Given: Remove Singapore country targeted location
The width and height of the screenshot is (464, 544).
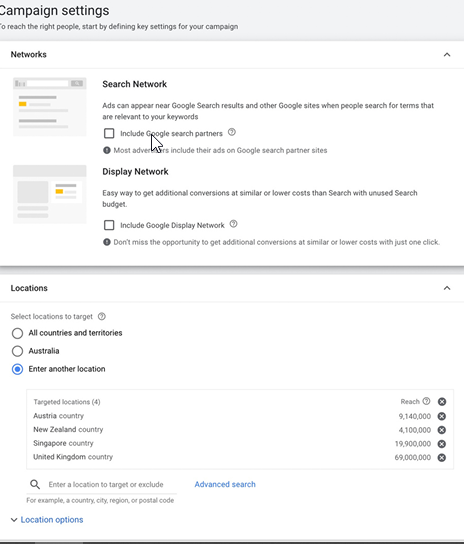Looking at the screenshot, I should tap(441, 444).
